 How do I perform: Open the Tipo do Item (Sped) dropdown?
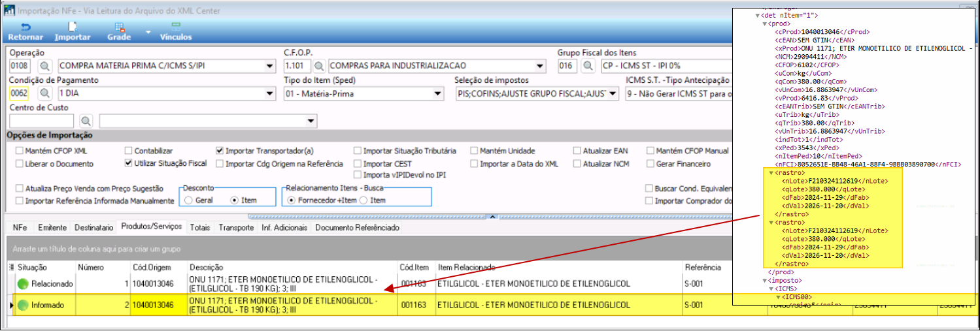437,94
